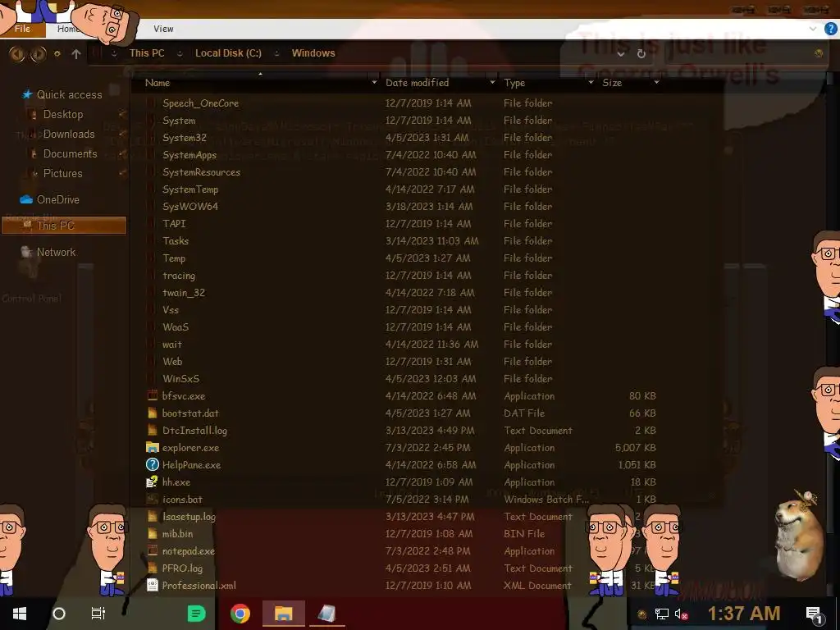Click File Explorer taskbar button
The width and height of the screenshot is (840, 630).
(x=283, y=614)
